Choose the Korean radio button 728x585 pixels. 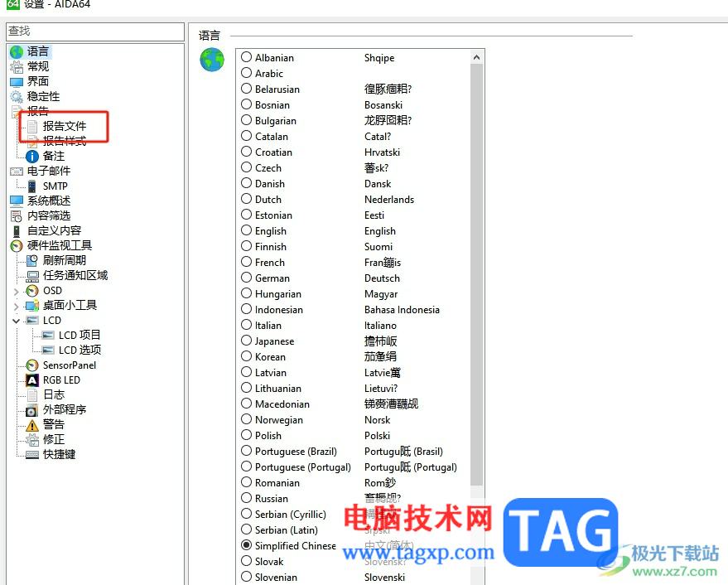coord(247,356)
